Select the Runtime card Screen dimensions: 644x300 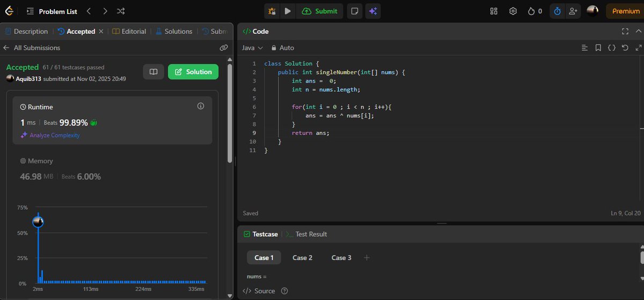point(112,121)
